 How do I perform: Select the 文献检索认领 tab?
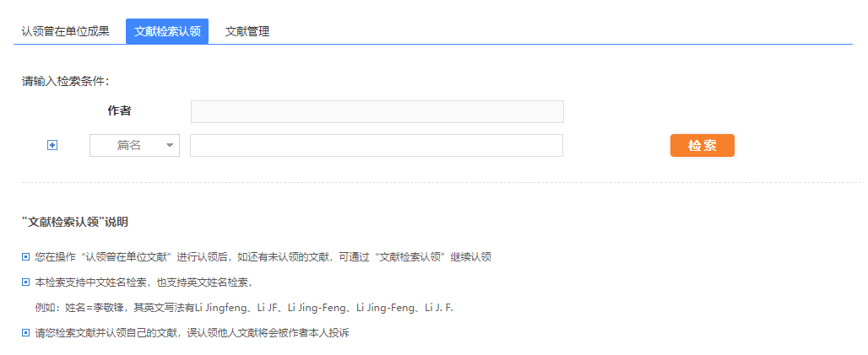(x=167, y=32)
